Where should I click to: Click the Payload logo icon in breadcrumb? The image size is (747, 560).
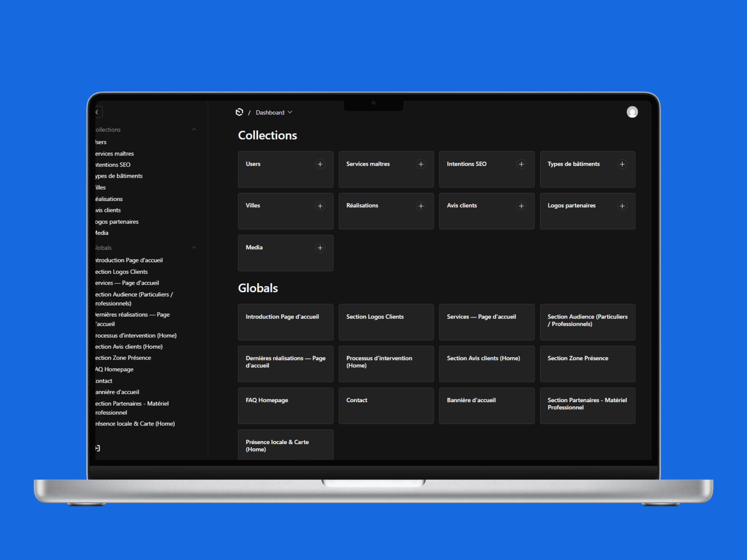pyautogui.click(x=239, y=112)
